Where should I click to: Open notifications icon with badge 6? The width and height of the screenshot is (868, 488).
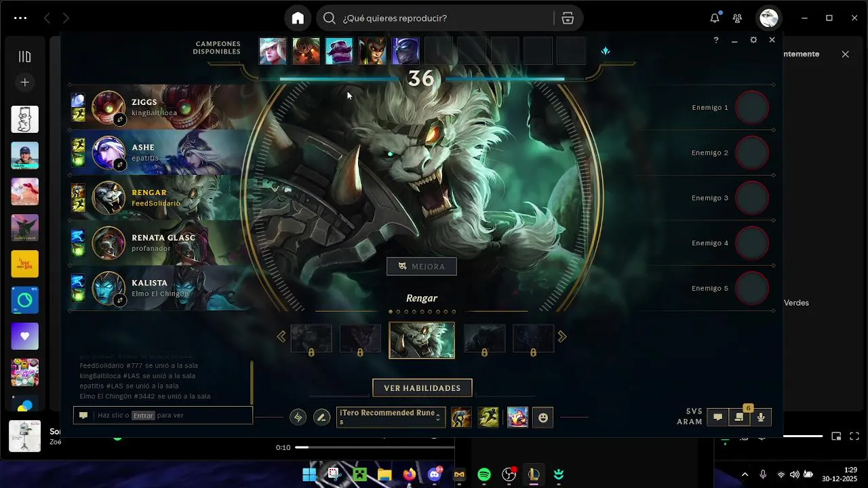(739, 418)
